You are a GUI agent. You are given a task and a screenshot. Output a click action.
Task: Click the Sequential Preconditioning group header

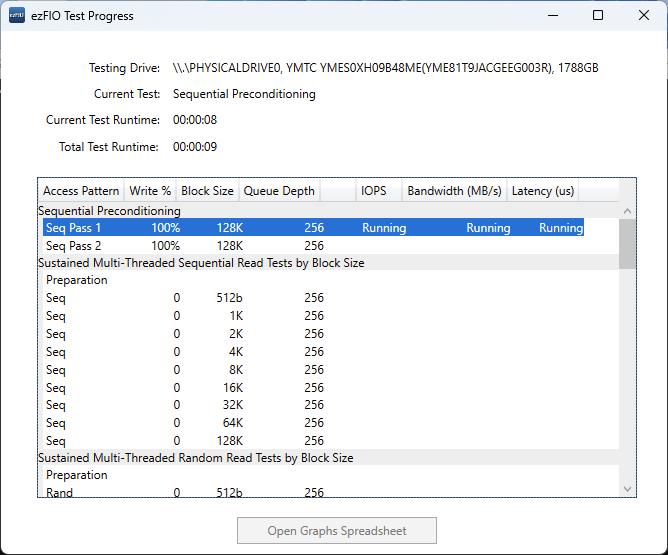click(x=328, y=211)
